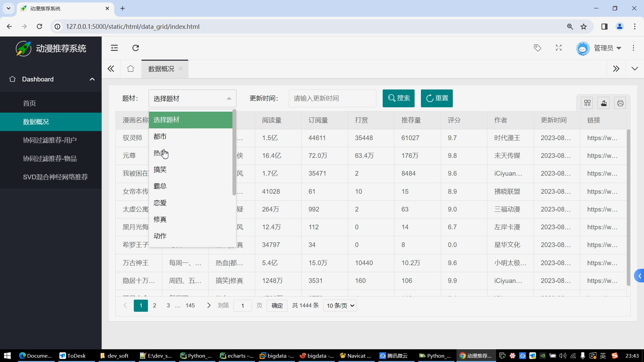Open Navicat from Windows taskbar
Screen dimensions: 644x362
(356, 356)
